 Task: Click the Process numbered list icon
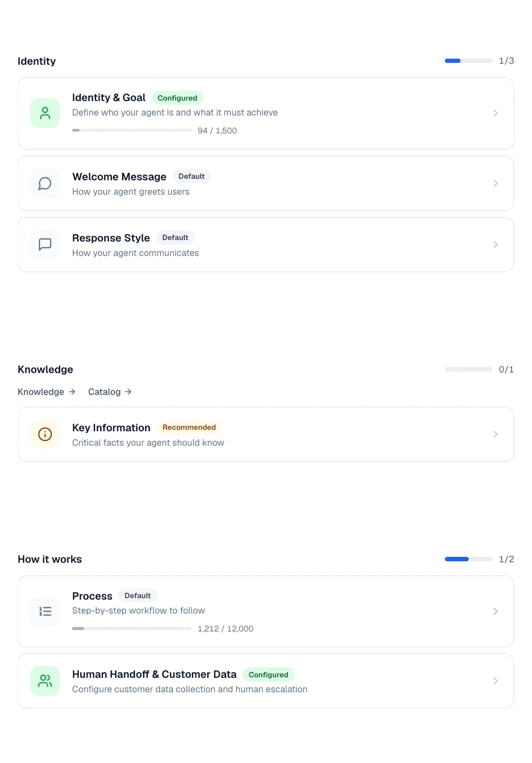coord(45,611)
